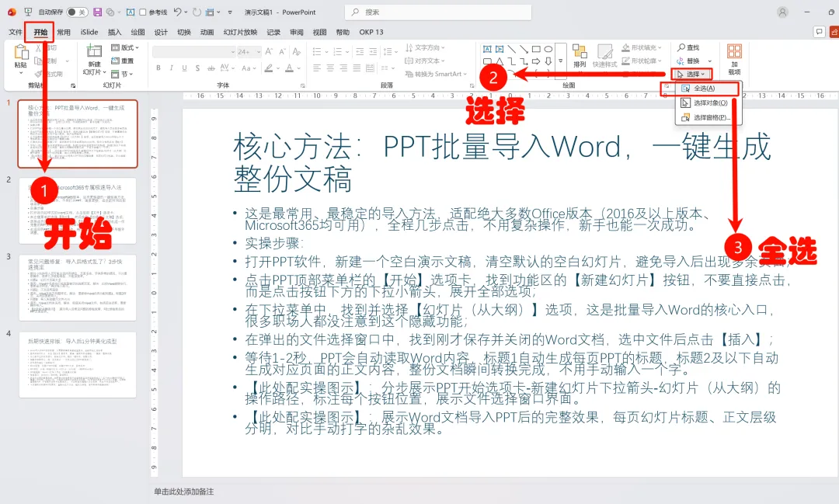Click Convert to SmartArt button
This screenshot has width=839, height=504.
(436, 75)
